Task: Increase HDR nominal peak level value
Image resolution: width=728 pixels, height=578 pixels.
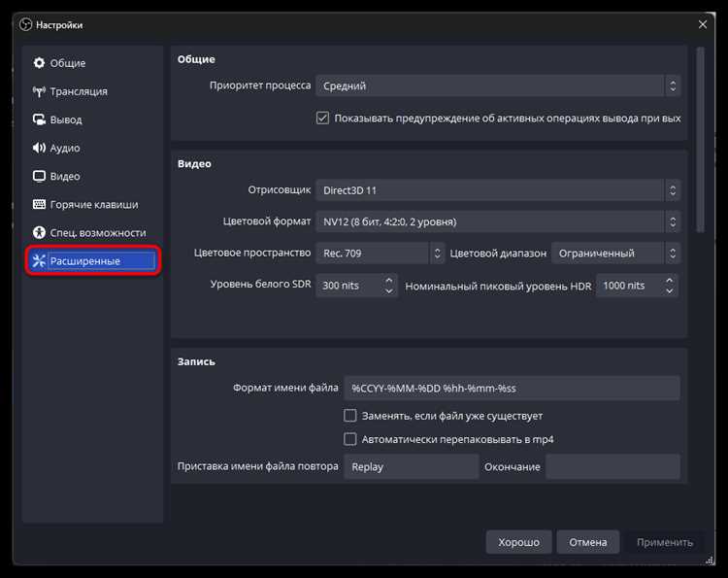Action: [669, 280]
